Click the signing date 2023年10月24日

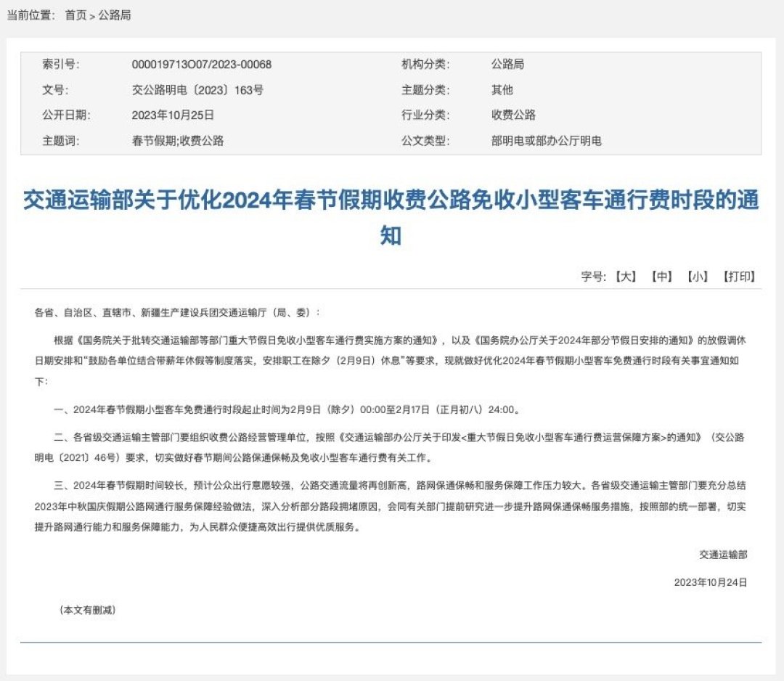point(711,582)
